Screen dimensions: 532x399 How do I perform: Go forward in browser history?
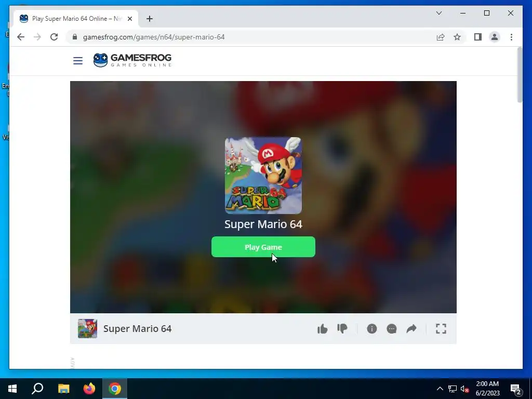(37, 37)
